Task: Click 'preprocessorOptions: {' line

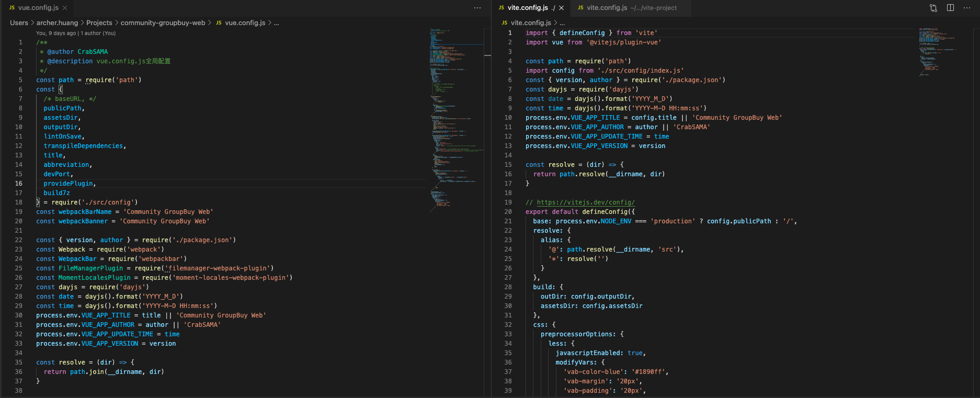Action: (582, 334)
